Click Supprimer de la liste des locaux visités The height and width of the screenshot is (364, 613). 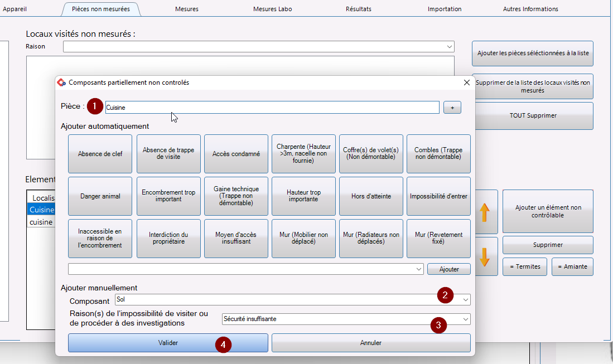click(533, 86)
